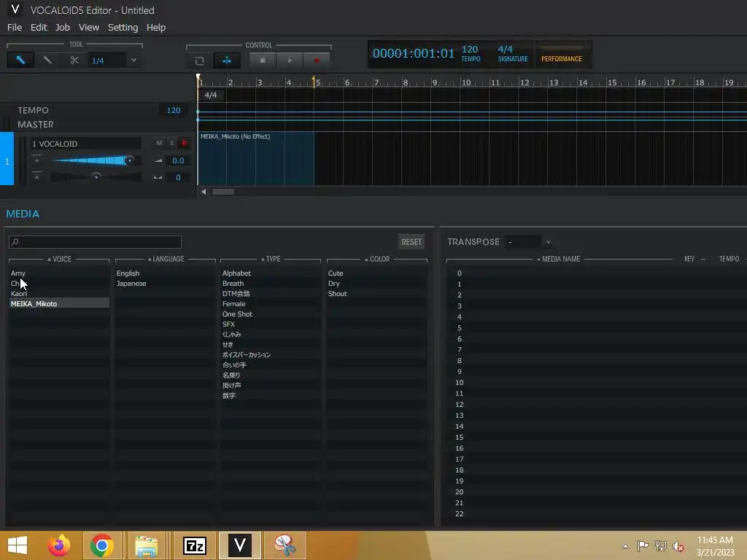Screen dimensions: 747x560
Task: Click tempo value 120 in track list
Action: click(174, 111)
